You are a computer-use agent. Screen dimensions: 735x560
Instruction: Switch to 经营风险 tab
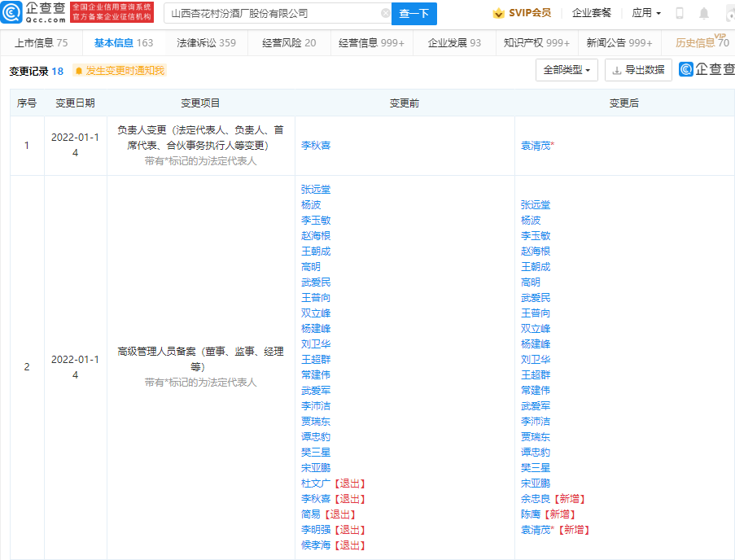click(x=289, y=43)
